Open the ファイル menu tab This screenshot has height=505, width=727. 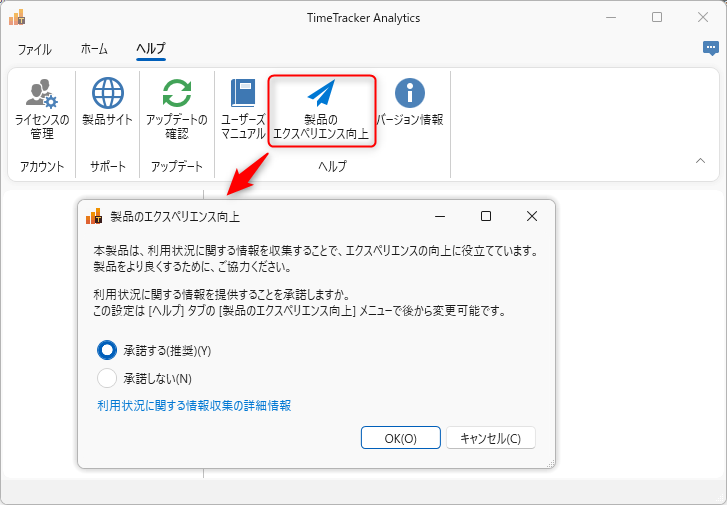coord(34,49)
